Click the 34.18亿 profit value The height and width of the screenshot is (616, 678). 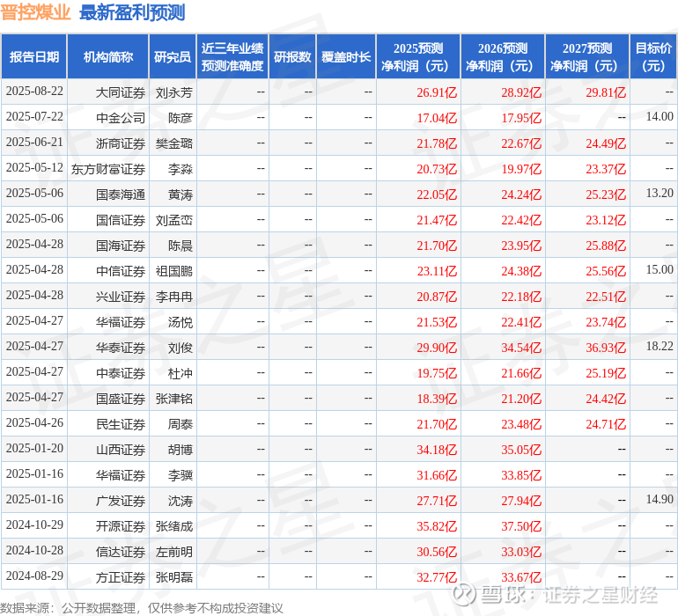point(437,450)
